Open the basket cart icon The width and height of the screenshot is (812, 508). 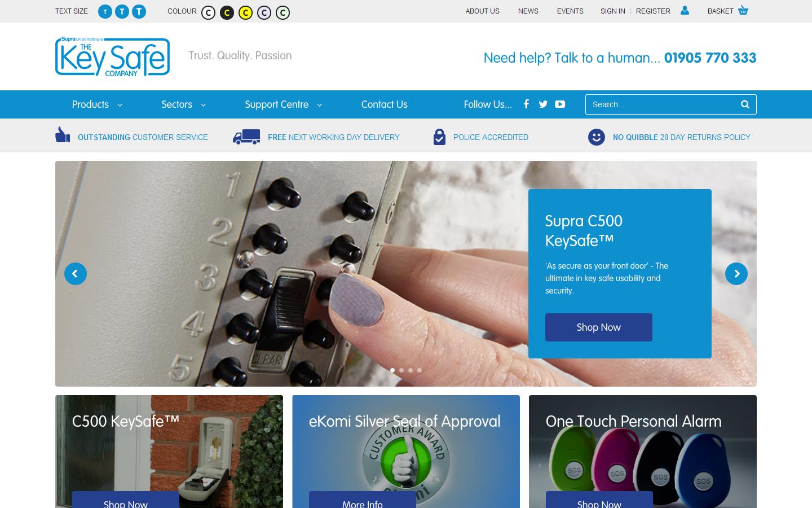click(x=743, y=10)
